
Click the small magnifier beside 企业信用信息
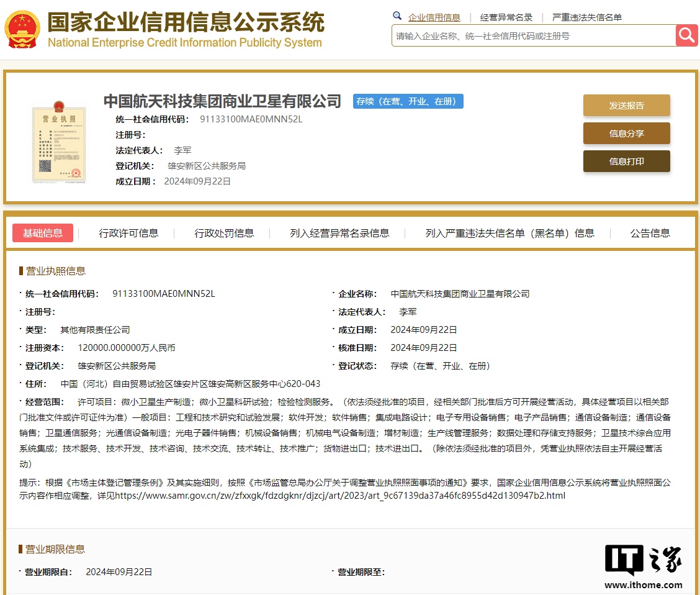coord(397,17)
